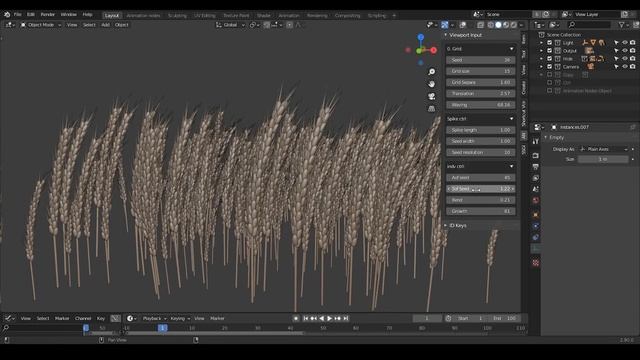Screen dimensions: 640x360
Task: Open the 3D viewport editor type menu
Action: click(10, 25)
